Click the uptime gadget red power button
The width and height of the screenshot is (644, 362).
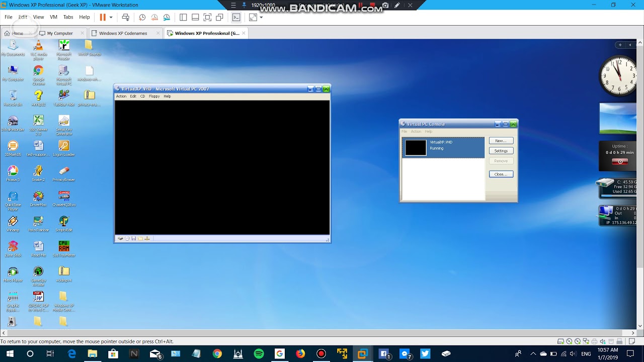620,162
